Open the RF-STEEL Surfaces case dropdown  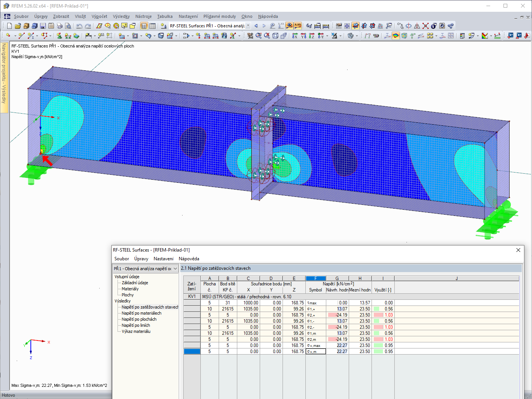click(248, 26)
